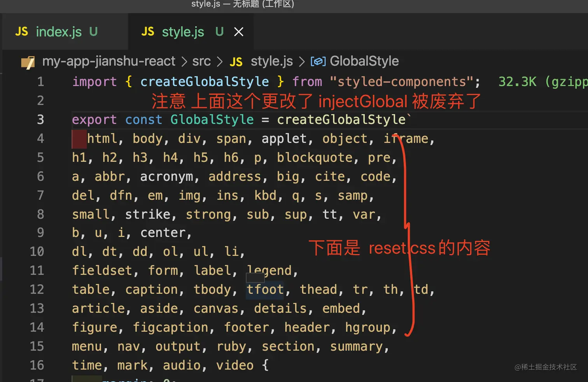Click the word applet on line 4
Viewport: 588px width, 382px height.
(x=284, y=139)
